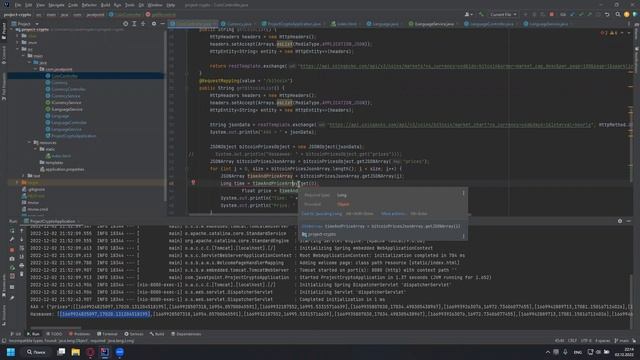
Task: Open the View menu
Action: [x=40, y=5]
